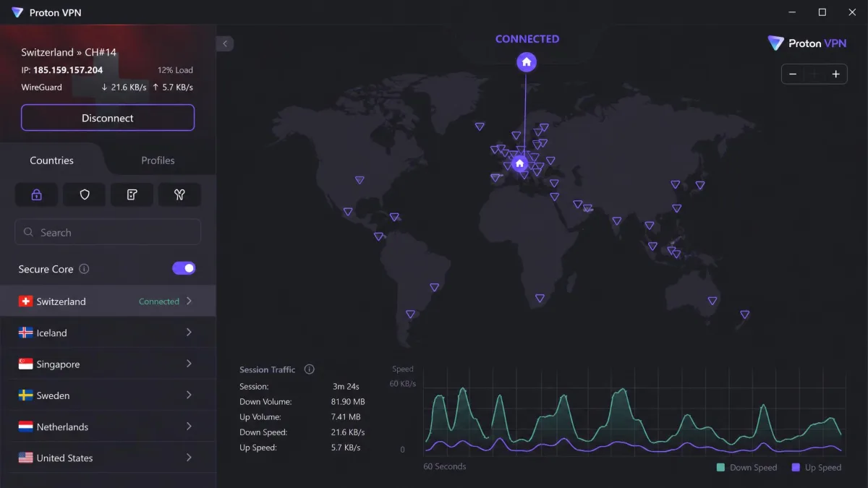Zoom out the map with minus button
The width and height of the screenshot is (868, 488).
pyautogui.click(x=793, y=74)
